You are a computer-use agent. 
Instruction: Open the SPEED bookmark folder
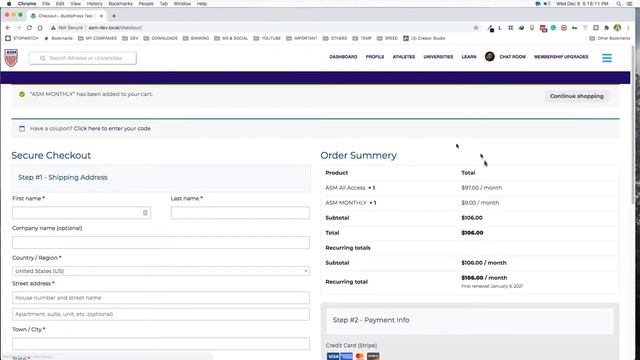click(x=387, y=38)
